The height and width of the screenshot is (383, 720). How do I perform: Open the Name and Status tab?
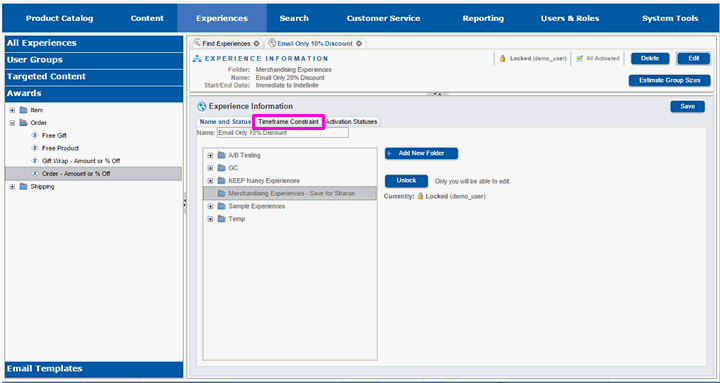pos(225,122)
